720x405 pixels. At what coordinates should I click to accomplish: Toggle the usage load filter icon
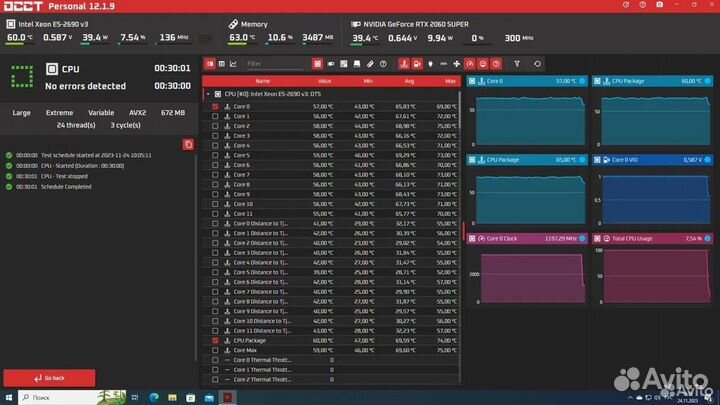point(483,64)
